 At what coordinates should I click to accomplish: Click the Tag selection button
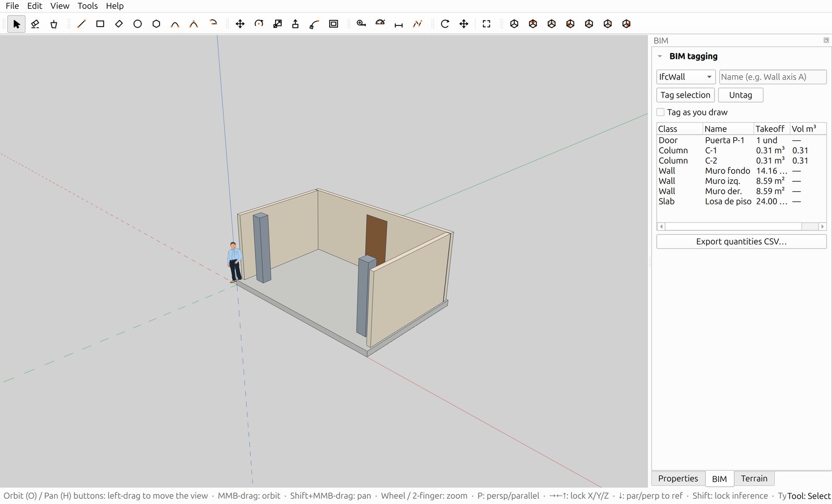click(x=685, y=95)
